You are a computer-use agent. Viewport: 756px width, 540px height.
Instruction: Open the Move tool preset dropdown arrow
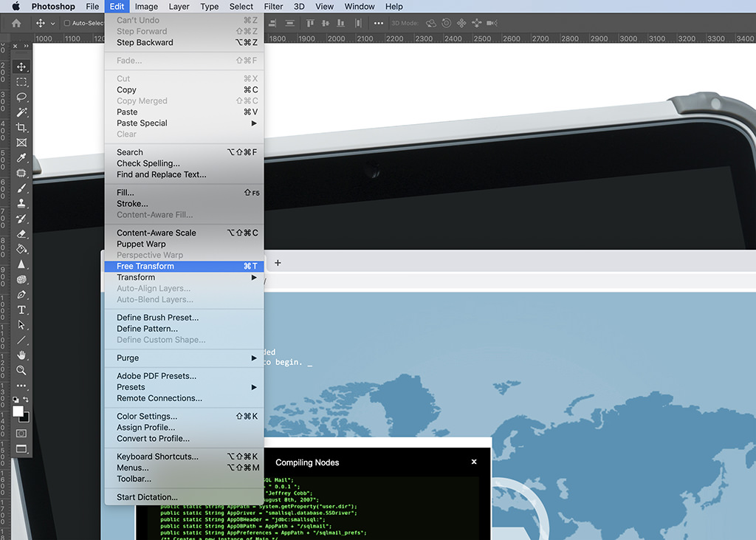(x=52, y=23)
